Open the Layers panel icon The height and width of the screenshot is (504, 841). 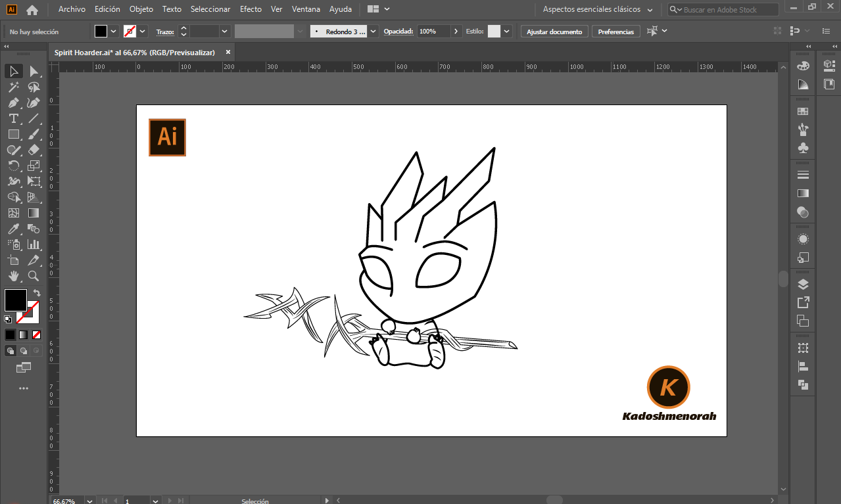[803, 285]
